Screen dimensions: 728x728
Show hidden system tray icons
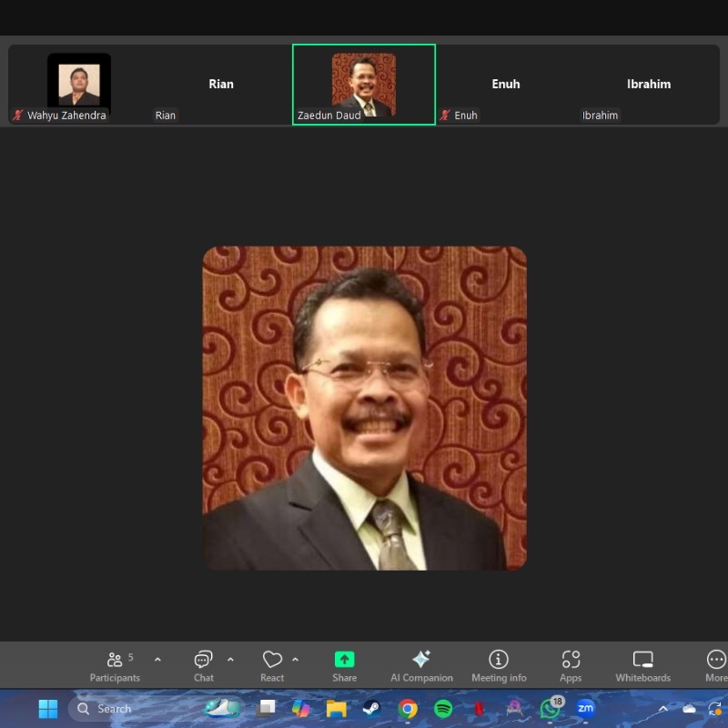[x=663, y=709]
